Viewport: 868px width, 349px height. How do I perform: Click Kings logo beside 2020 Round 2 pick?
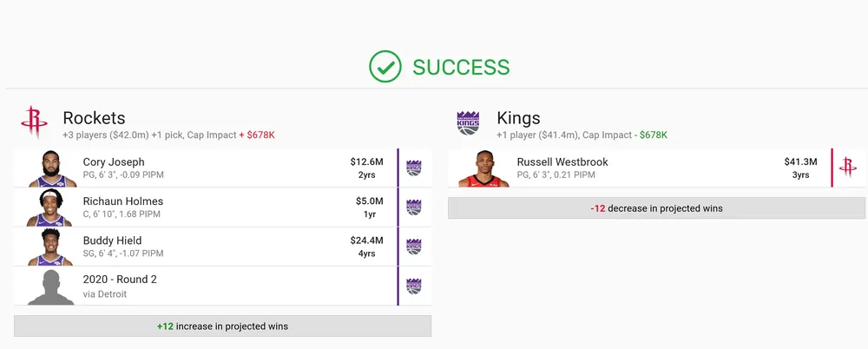[x=414, y=286]
